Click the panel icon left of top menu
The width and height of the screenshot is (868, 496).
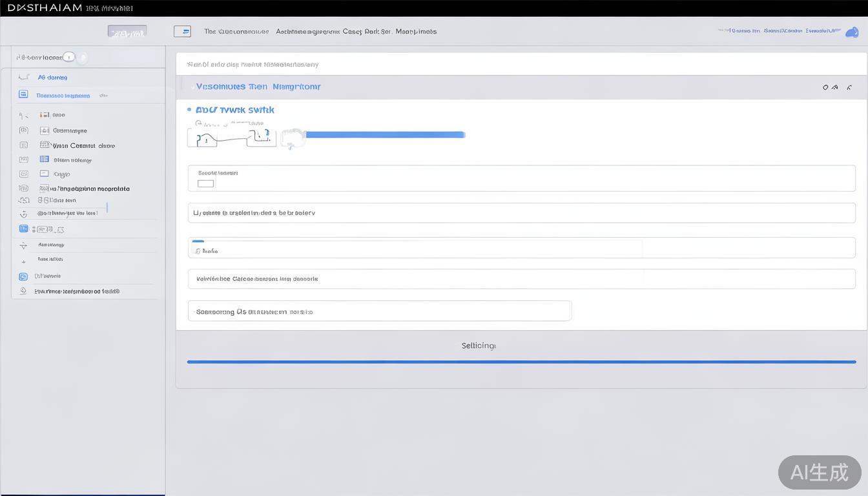[x=182, y=31]
